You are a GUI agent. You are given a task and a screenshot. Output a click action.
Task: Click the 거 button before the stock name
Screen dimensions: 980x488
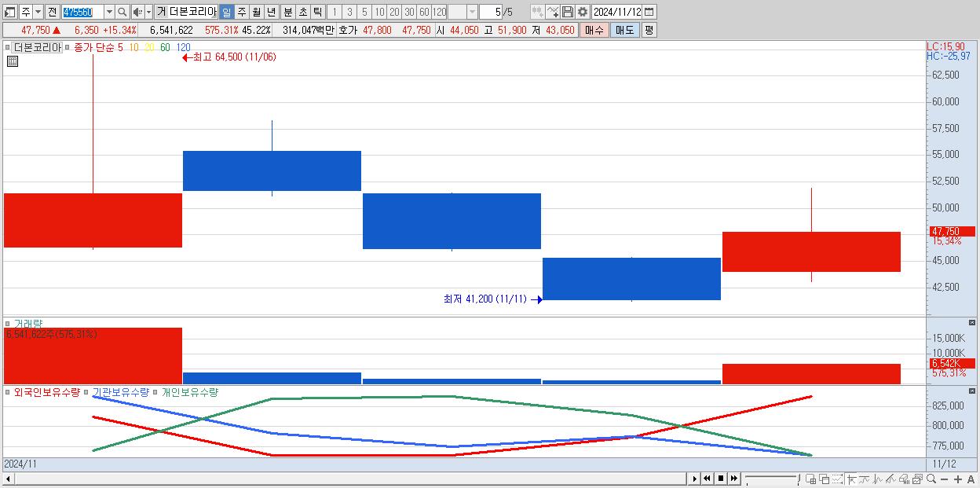tap(161, 12)
